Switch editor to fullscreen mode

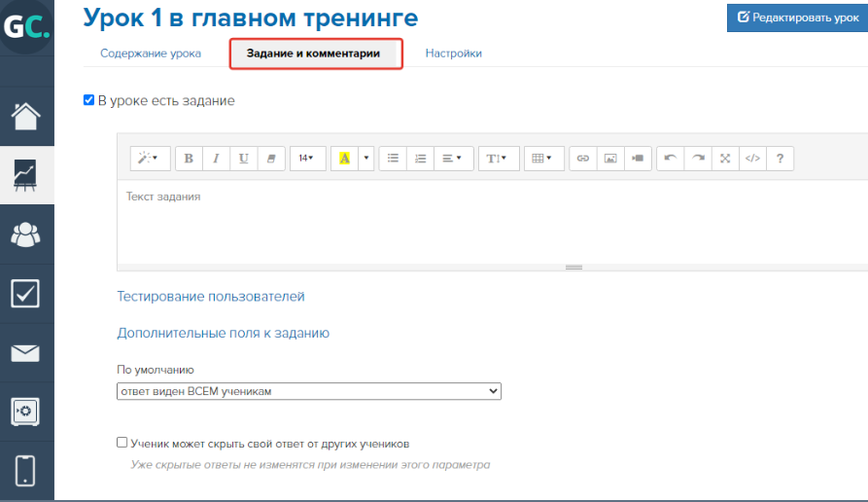(x=725, y=159)
